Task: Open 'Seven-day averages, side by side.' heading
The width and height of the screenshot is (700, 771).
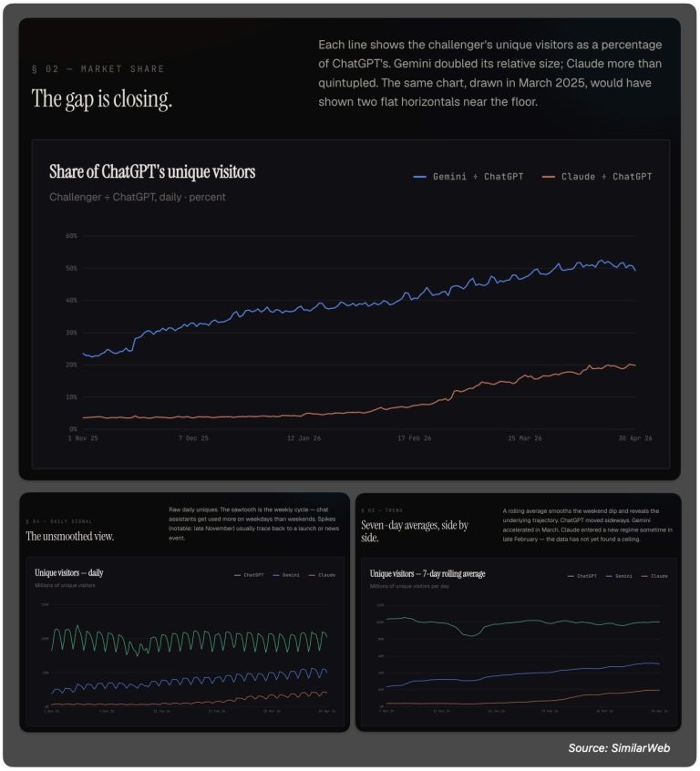Action: coord(415,531)
